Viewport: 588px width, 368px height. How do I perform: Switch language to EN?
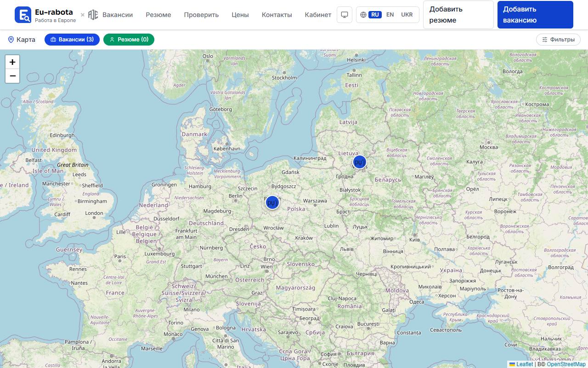(390, 15)
